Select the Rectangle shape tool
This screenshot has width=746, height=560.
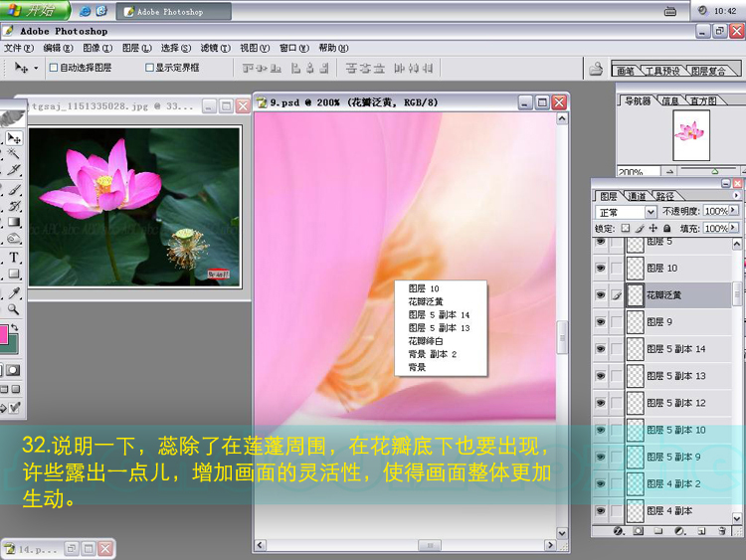14,274
